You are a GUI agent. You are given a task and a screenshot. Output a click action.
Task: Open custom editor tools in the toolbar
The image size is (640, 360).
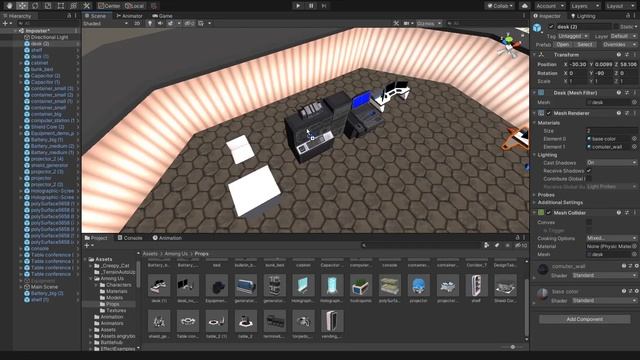pos(87,6)
